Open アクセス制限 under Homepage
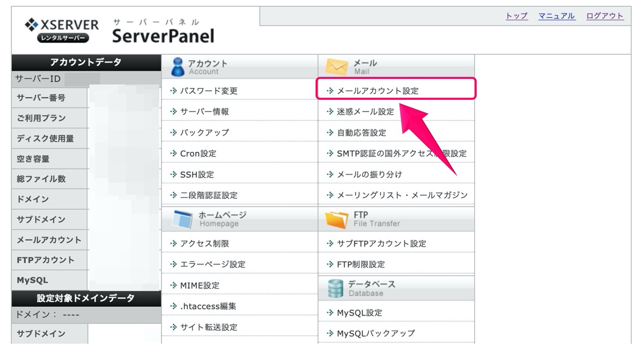The width and height of the screenshot is (644, 360). pyautogui.click(x=204, y=244)
